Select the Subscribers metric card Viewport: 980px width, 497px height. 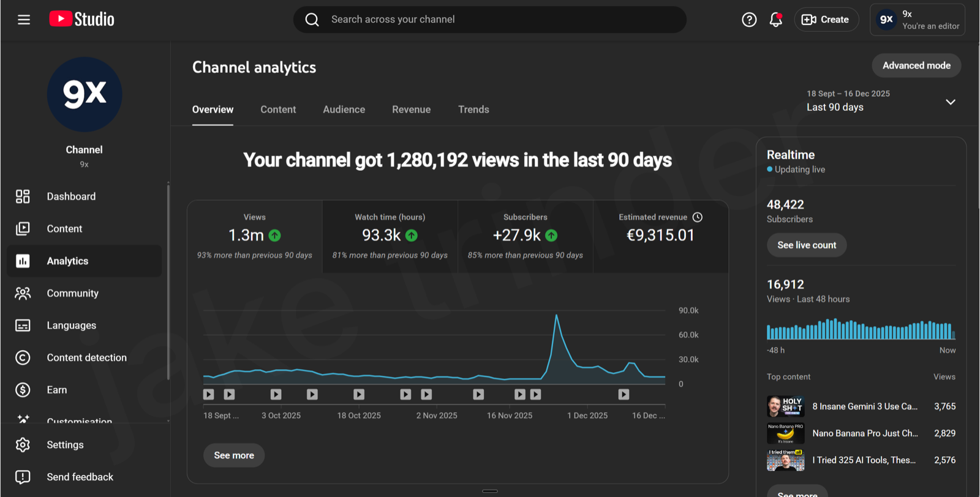526,236
